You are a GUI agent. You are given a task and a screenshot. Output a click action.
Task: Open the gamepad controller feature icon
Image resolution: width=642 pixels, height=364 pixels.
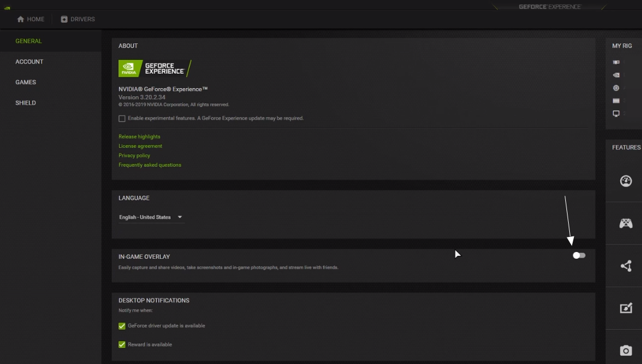coord(625,223)
